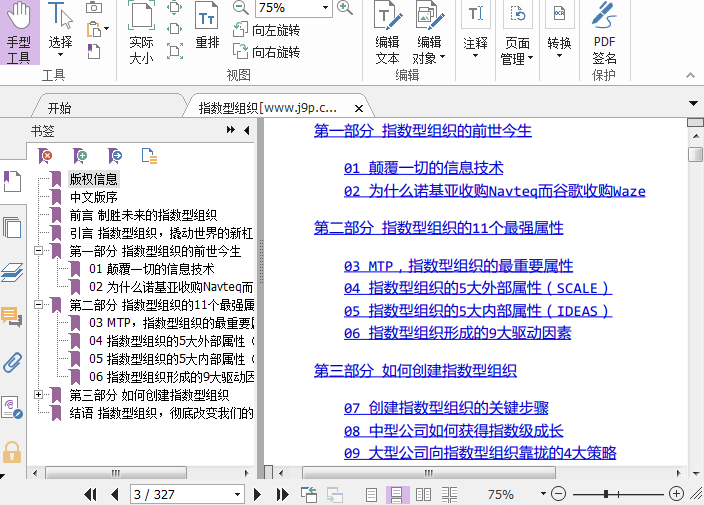Click the zoom slider handle
The height and width of the screenshot is (505, 704).
(x=606, y=494)
